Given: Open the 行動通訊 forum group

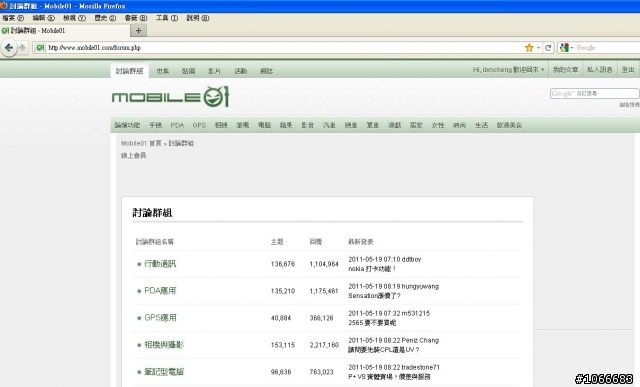Looking at the screenshot, I should tap(160, 264).
